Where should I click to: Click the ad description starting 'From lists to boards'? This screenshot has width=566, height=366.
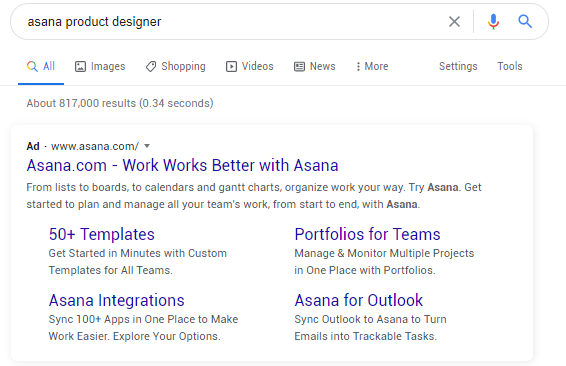click(x=254, y=196)
